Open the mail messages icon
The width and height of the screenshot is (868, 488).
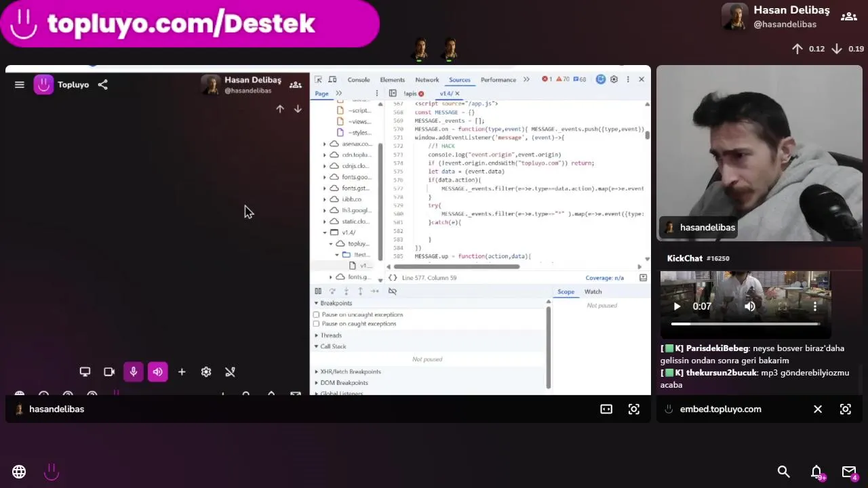pyautogui.click(x=849, y=472)
